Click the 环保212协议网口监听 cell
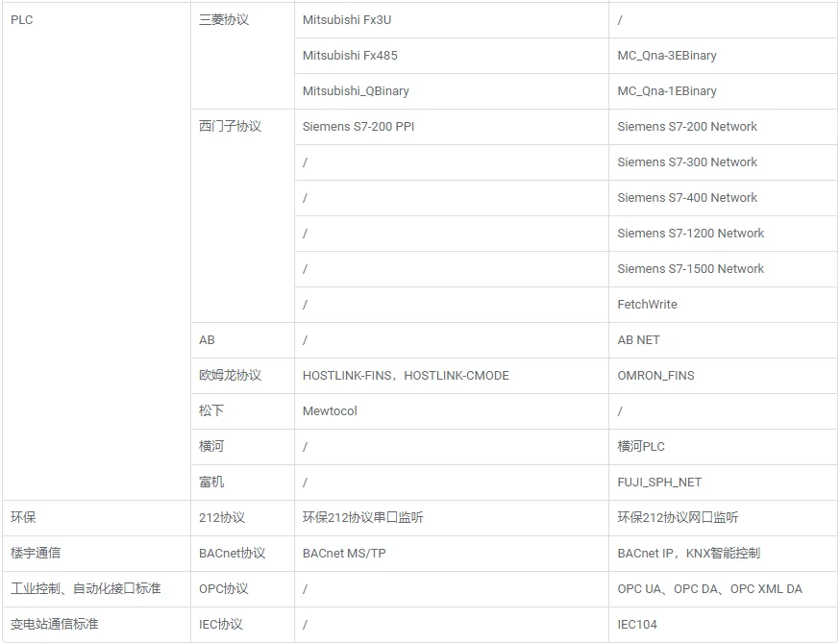 [x=723, y=517]
